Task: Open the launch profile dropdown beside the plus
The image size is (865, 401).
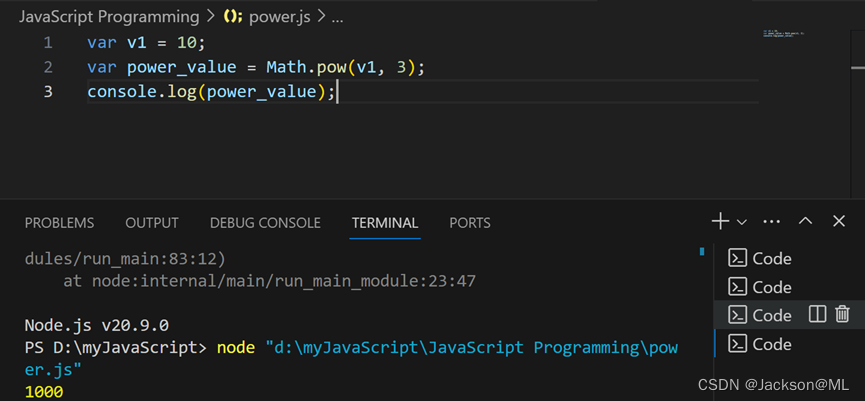Action: coord(742,221)
